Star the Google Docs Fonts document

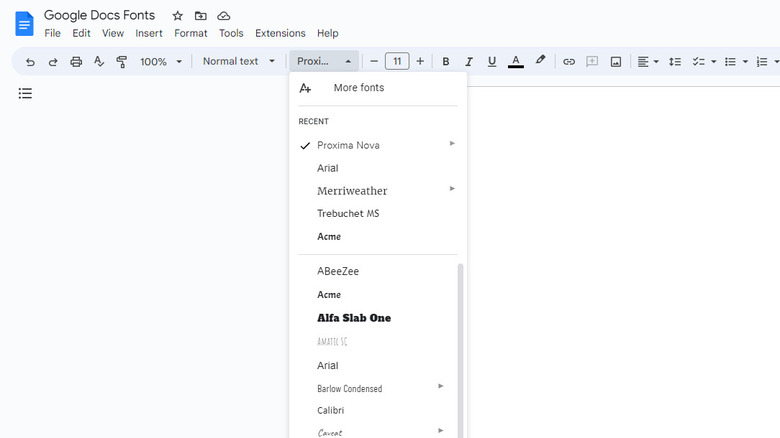pyautogui.click(x=177, y=16)
